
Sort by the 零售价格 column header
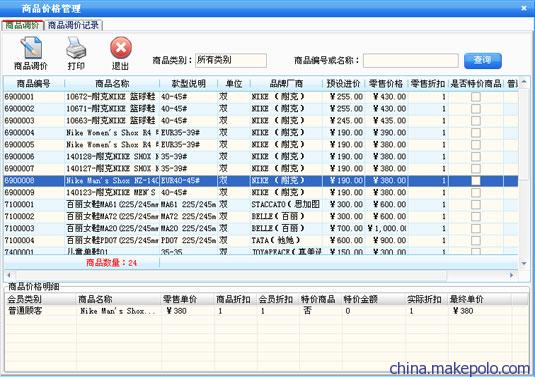tap(386, 84)
